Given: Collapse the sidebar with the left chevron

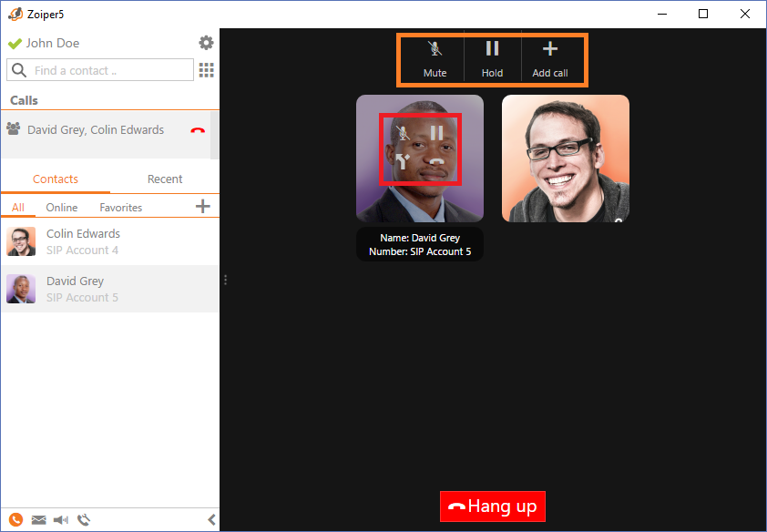Looking at the screenshot, I should pos(211,520).
